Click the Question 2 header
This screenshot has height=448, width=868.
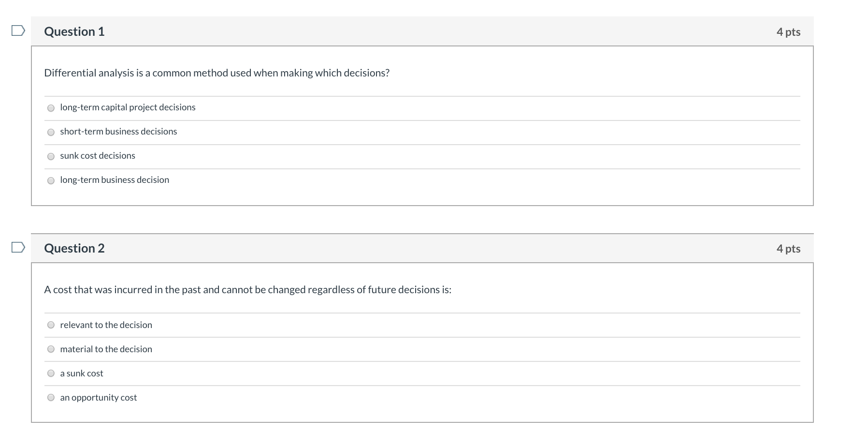tap(73, 248)
